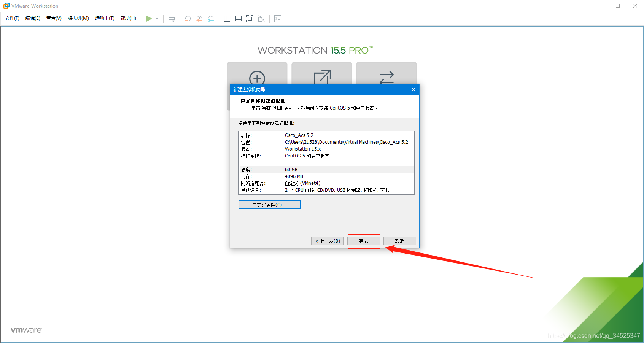Click the 完成 button
The image size is (644, 343).
364,241
